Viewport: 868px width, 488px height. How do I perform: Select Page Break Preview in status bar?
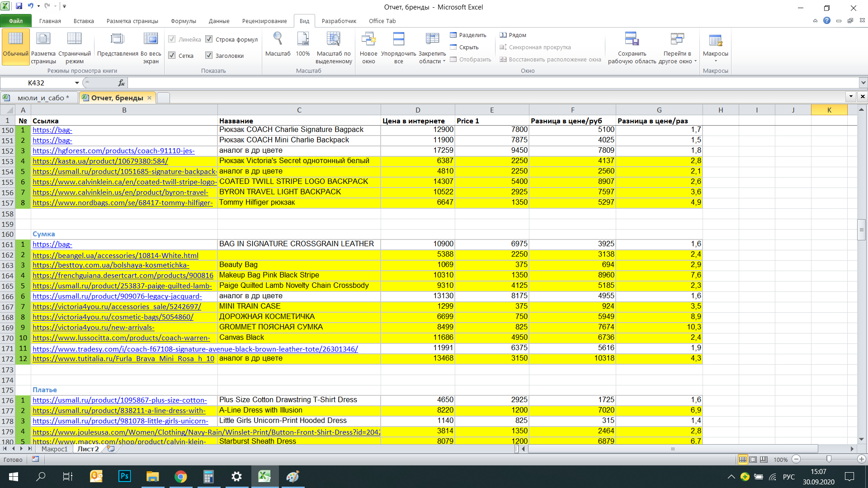click(764, 460)
